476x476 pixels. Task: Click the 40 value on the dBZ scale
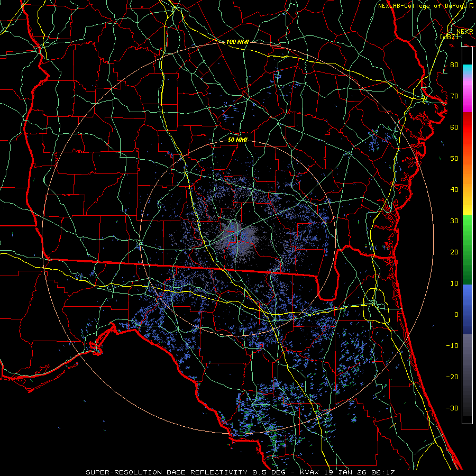(454, 190)
